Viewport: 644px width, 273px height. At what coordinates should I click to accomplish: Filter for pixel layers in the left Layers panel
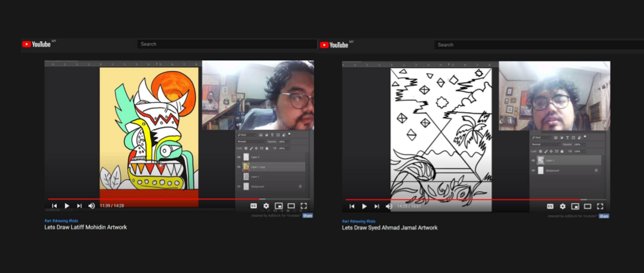click(x=261, y=135)
